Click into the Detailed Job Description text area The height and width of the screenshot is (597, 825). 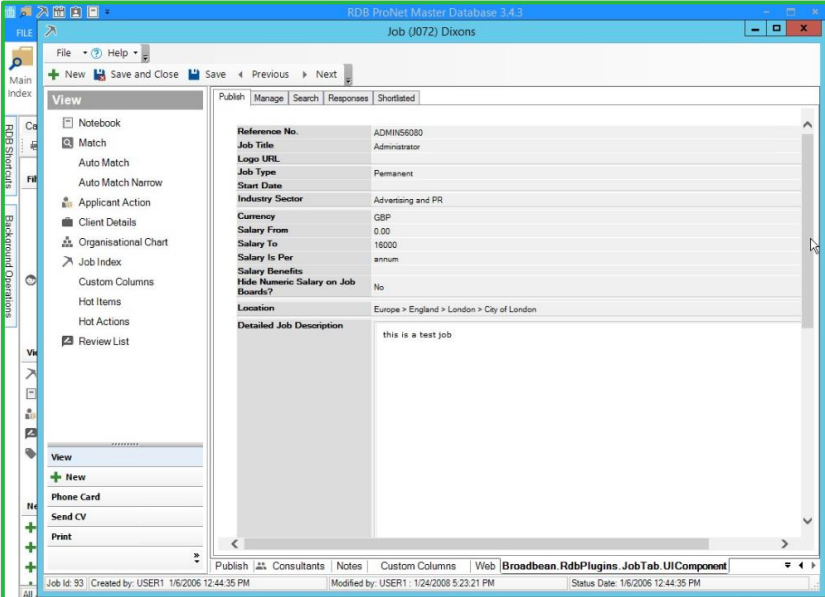(x=586, y=429)
